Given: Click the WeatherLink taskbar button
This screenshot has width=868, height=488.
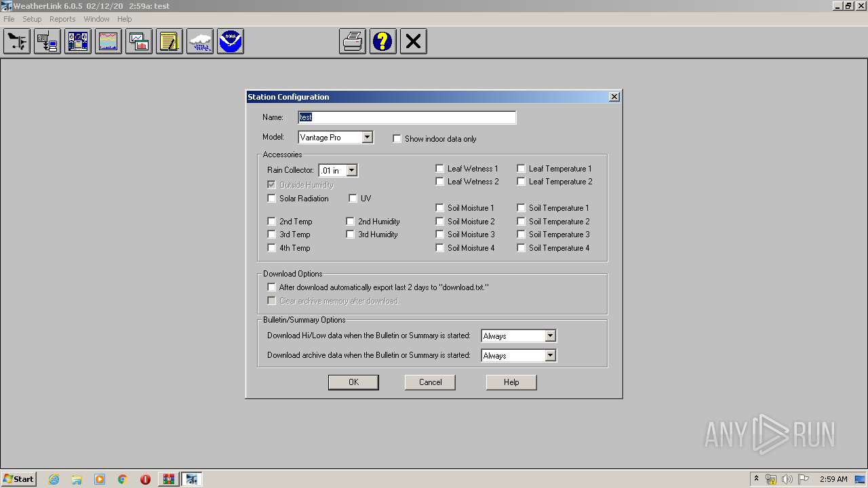Looking at the screenshot, I should point(191,479).
